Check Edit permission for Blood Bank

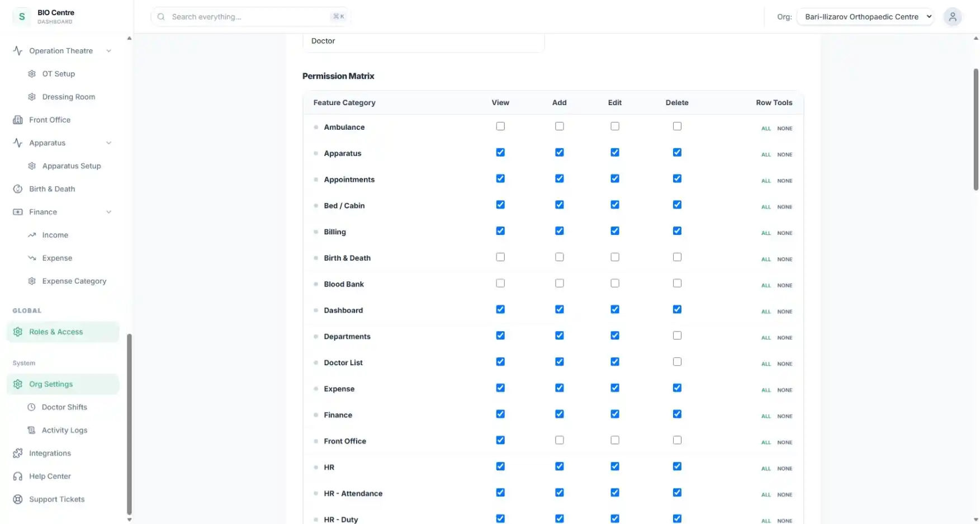[x=615, y=284]
